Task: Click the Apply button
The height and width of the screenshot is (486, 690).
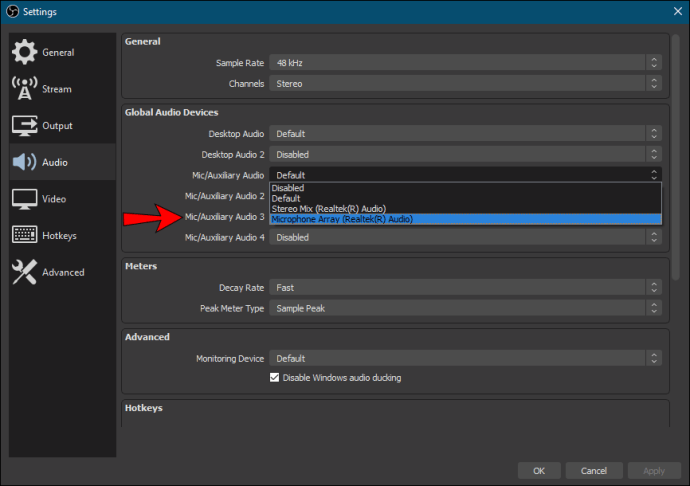Action: click(654, 471)
